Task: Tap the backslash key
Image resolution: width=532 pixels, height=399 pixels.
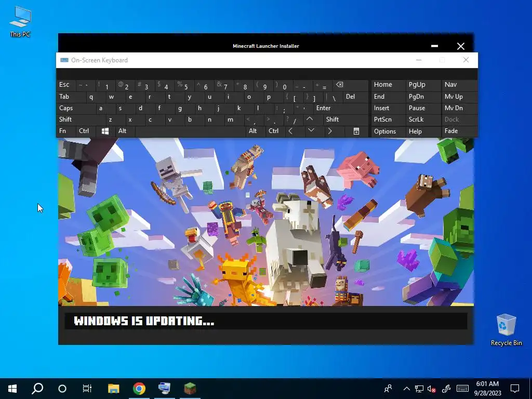Action: click(x=334, y=97)
